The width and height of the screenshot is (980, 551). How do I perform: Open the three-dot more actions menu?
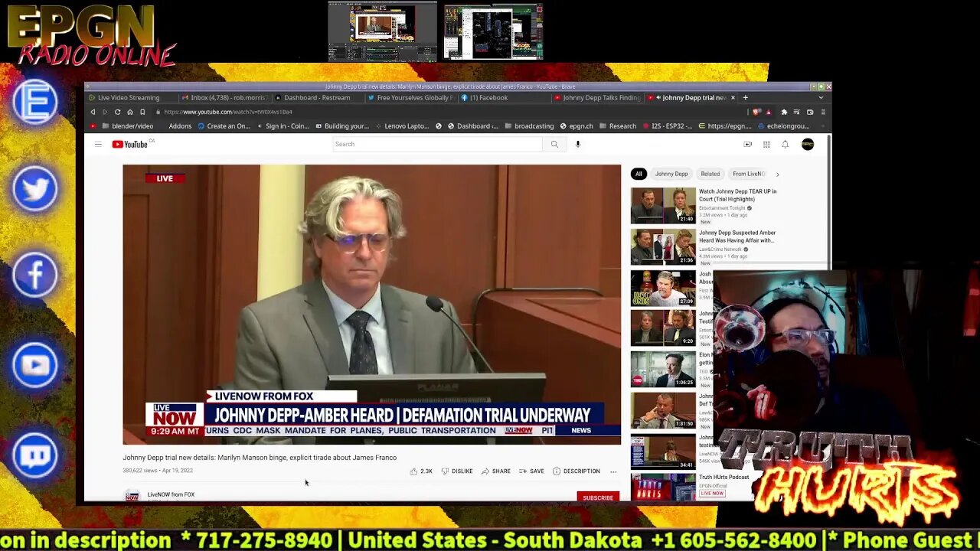613,471
